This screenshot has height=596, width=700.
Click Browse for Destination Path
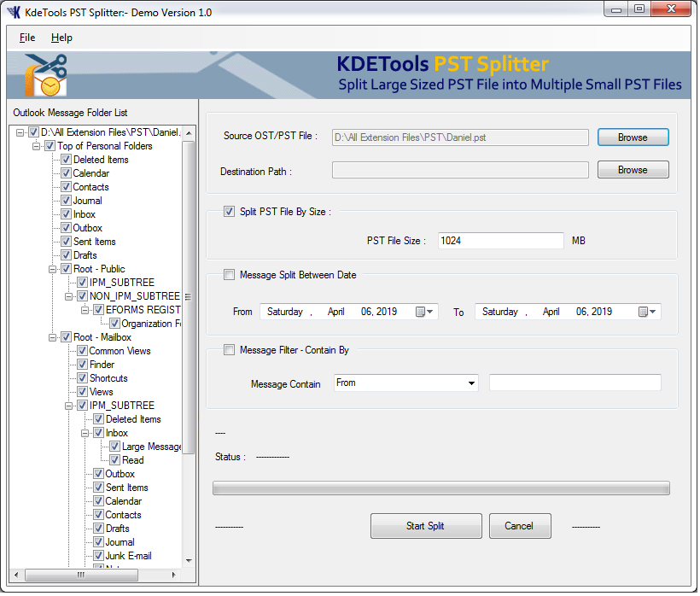click(x=632, y=170)
